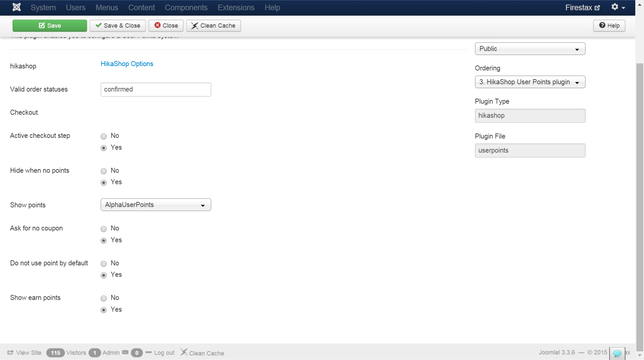Click the scrollbar down arrow
644x360 pixels.
coord(640,355)
